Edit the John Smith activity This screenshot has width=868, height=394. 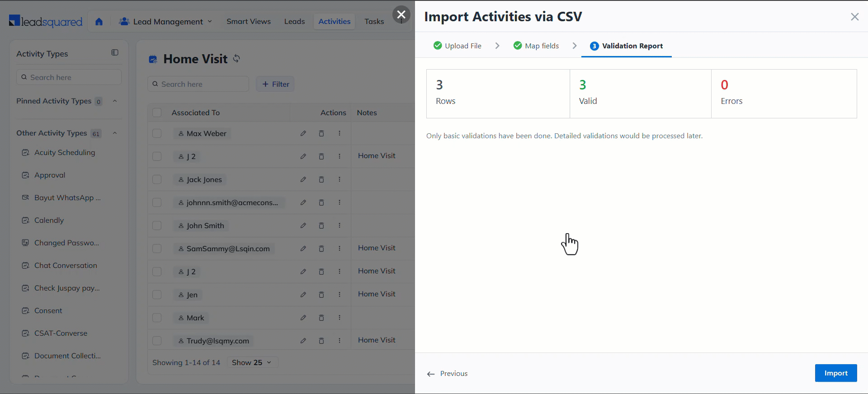pyautogui.click(x=303, y=225)
